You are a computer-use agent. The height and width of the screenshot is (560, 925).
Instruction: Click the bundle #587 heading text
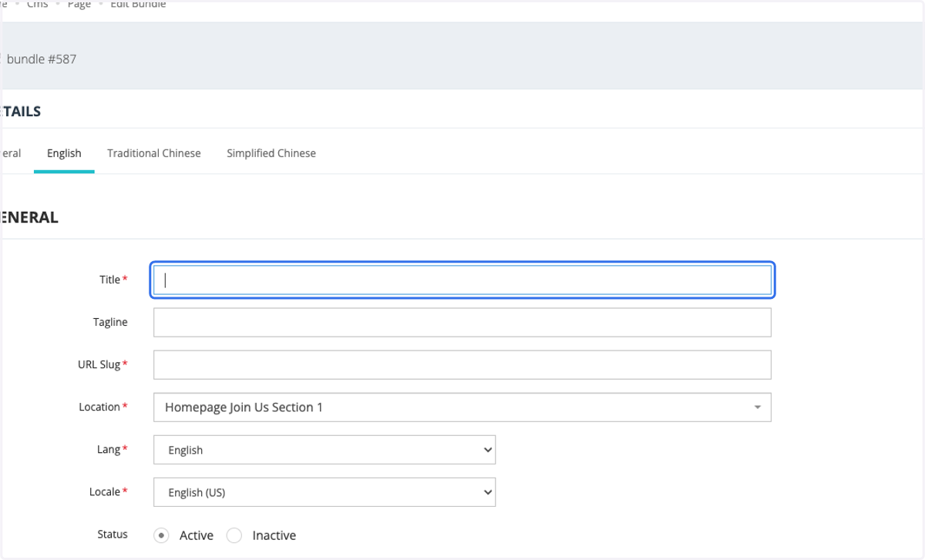pos(42,59)
